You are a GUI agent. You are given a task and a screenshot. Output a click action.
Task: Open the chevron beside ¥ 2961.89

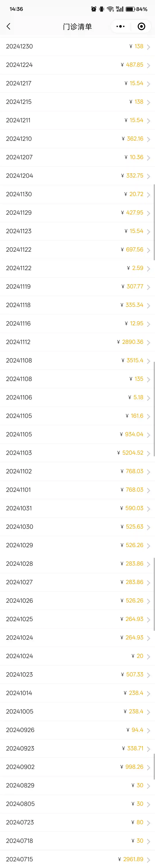click(149, 860)
